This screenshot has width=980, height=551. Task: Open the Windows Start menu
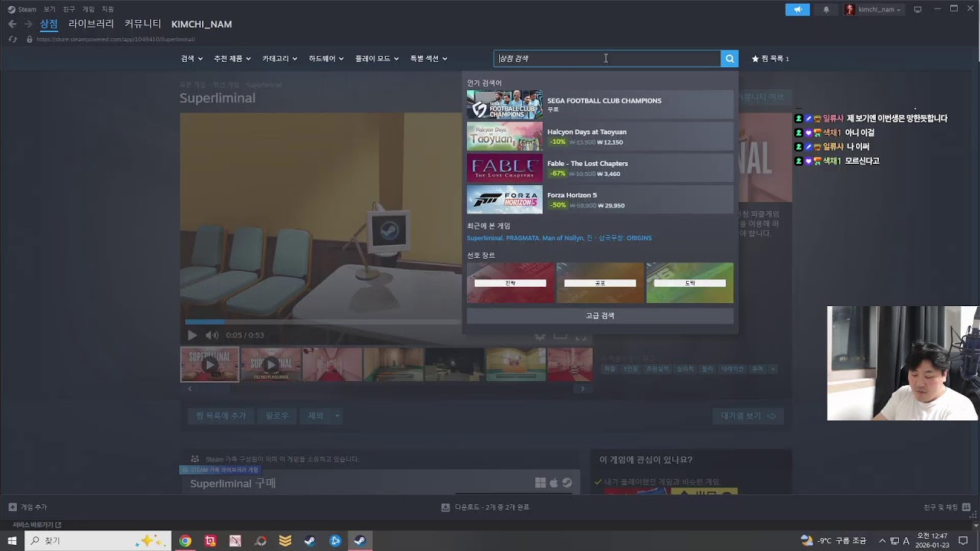coord(12,541)
